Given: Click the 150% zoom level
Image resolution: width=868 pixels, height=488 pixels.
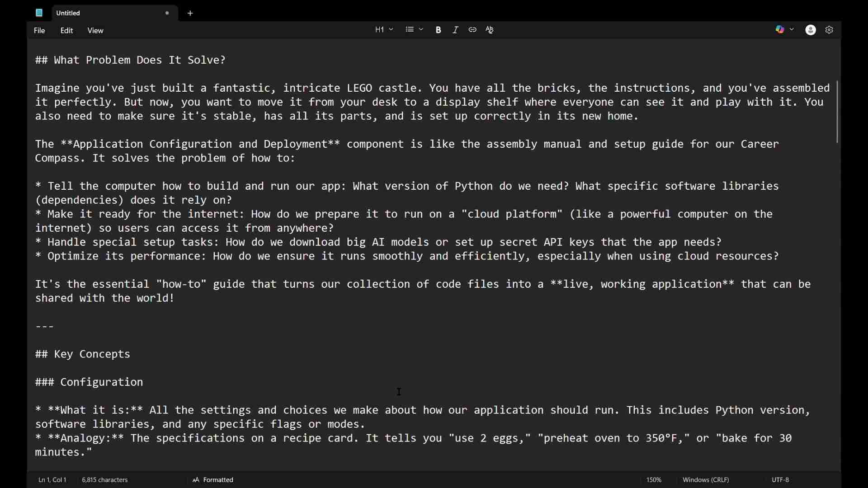Looking at the screenshot, I should [x=654, y=480].
